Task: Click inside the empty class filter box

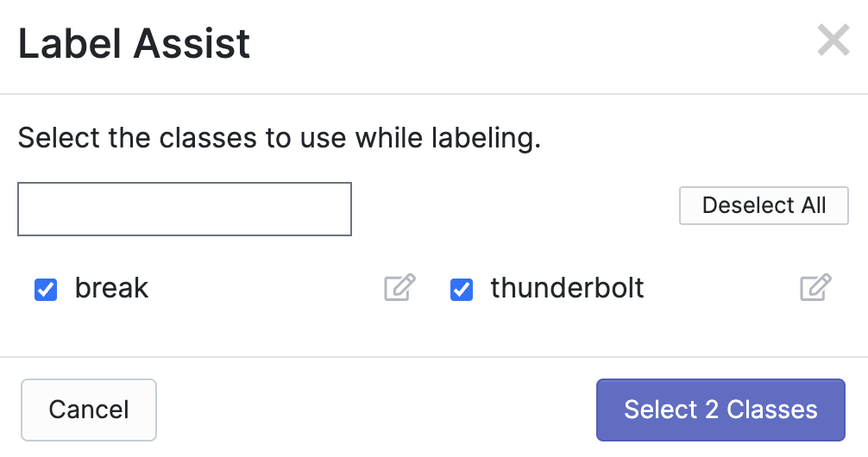Action: [x=185, y=209]
